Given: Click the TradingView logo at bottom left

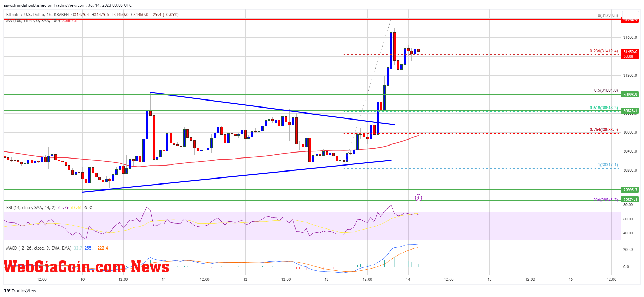Looking at the screenshot, I should tap(20, 291).
